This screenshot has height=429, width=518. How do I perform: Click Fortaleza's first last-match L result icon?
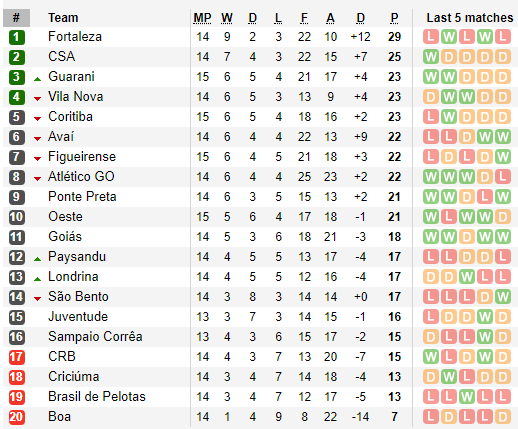(431, 37)
